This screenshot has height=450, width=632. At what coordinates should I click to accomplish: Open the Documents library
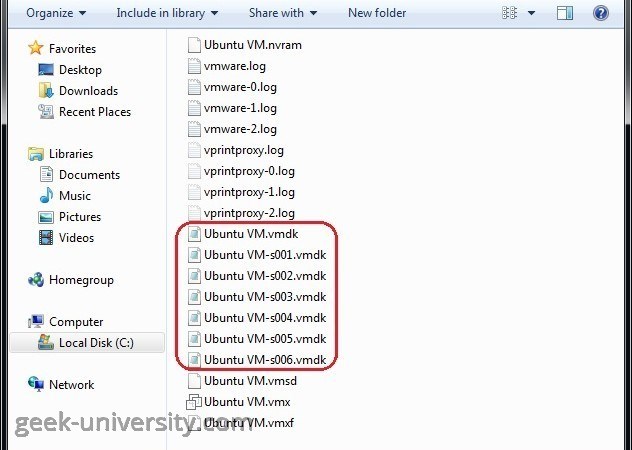pyautogui.click(x=89, y=175)
